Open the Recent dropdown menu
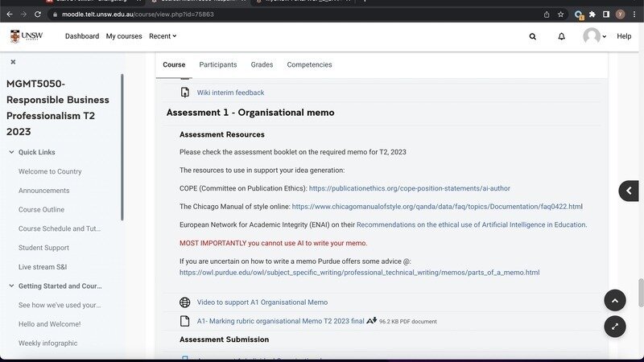 coord(163,36)
